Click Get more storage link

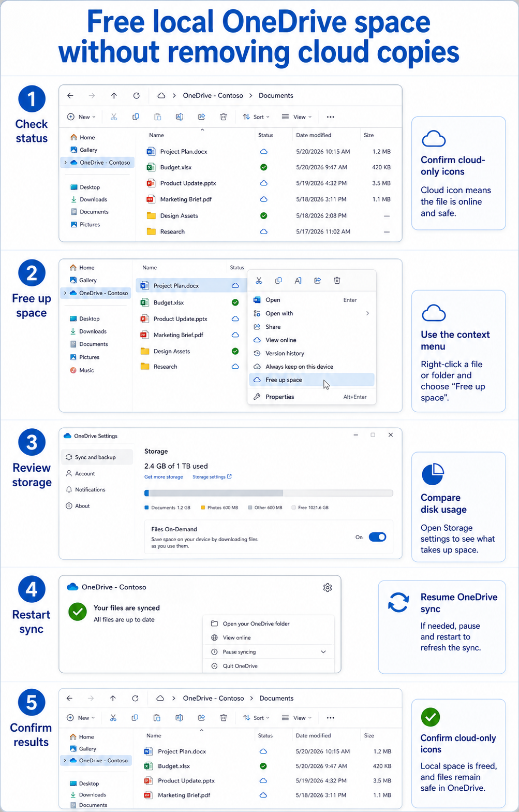[x=164, y=477]
